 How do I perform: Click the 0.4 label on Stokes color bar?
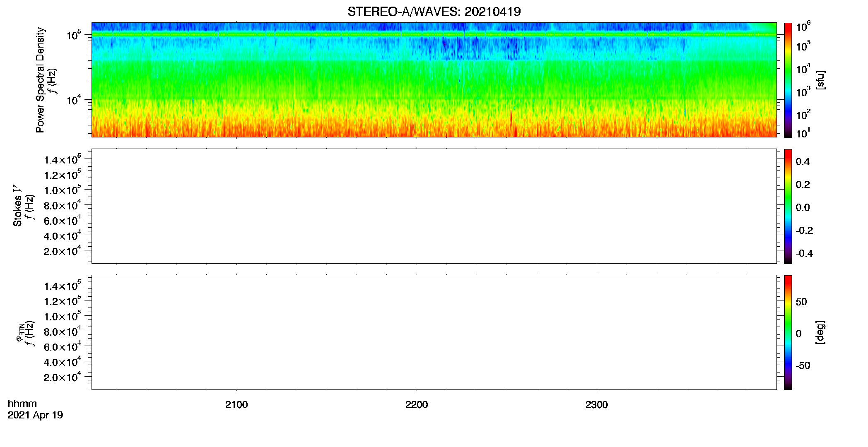pyautogui.click(x=803, y=162)
